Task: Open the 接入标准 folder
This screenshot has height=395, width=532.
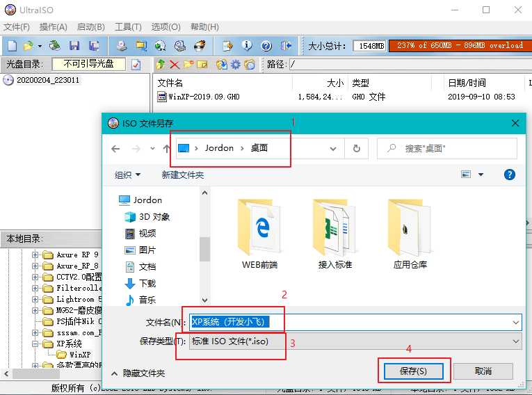Action: point(335,234)
